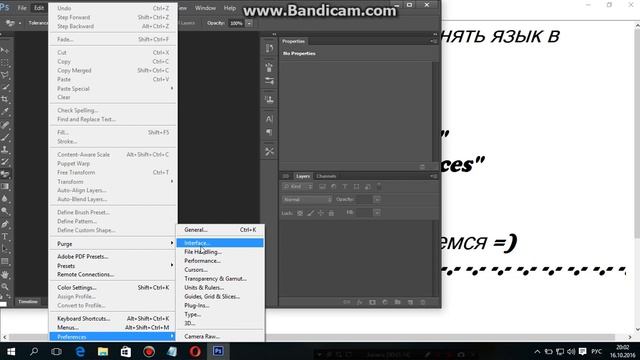Open the Layers panel flyout menu

[x=433, y=176]
